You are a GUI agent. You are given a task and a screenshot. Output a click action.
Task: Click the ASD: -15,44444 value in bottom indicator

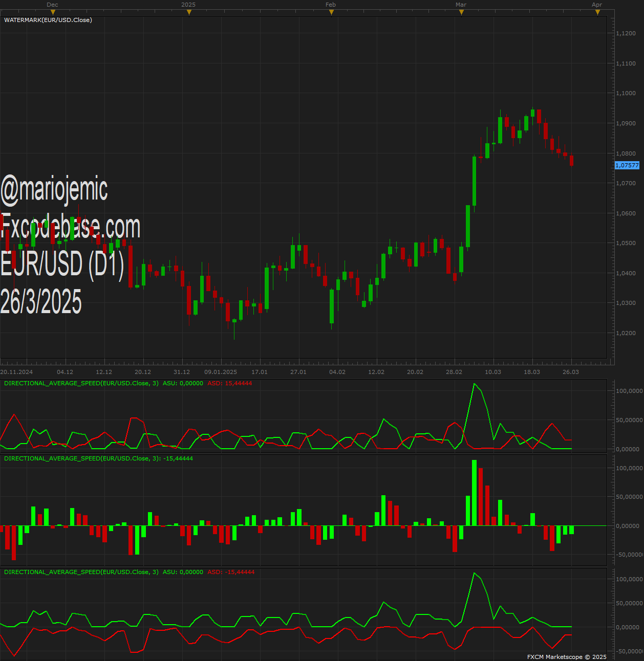[231, 572]
